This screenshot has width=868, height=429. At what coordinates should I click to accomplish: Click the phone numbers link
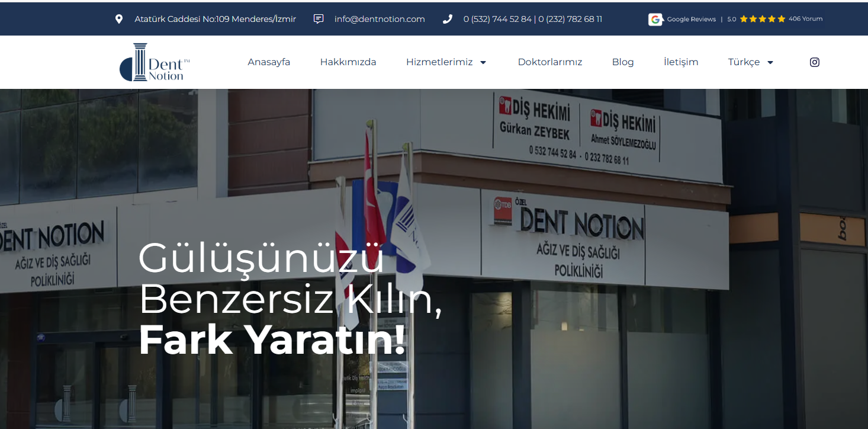pyautogui.click(x=533, y=19)
